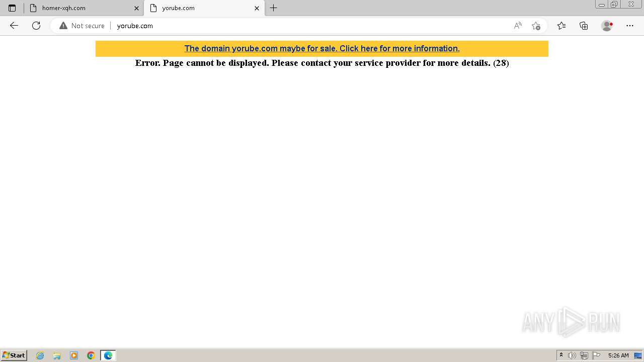Click the clock showing 5:26 AM

pyautogui.click(x=618, y=355)
